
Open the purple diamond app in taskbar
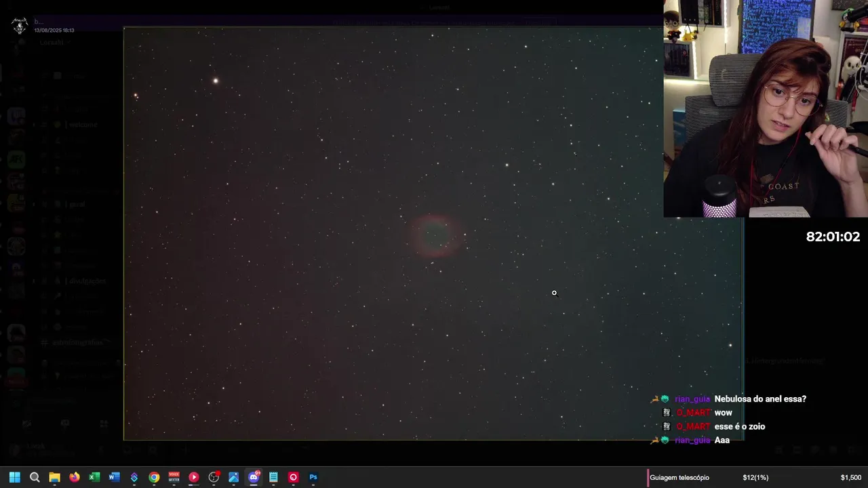[134, 477]
